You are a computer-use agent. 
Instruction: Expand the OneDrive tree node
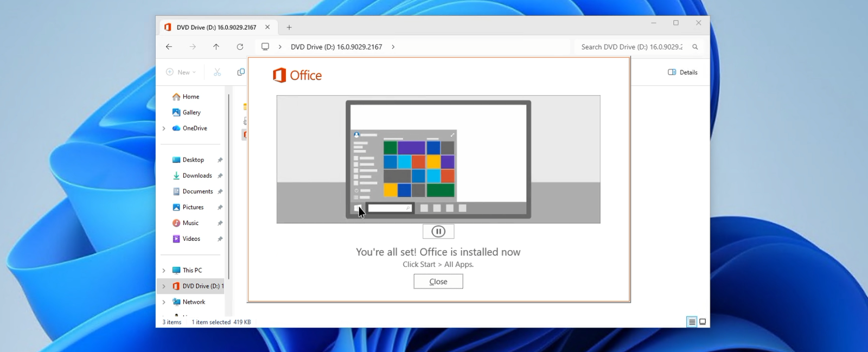[164, 129]
